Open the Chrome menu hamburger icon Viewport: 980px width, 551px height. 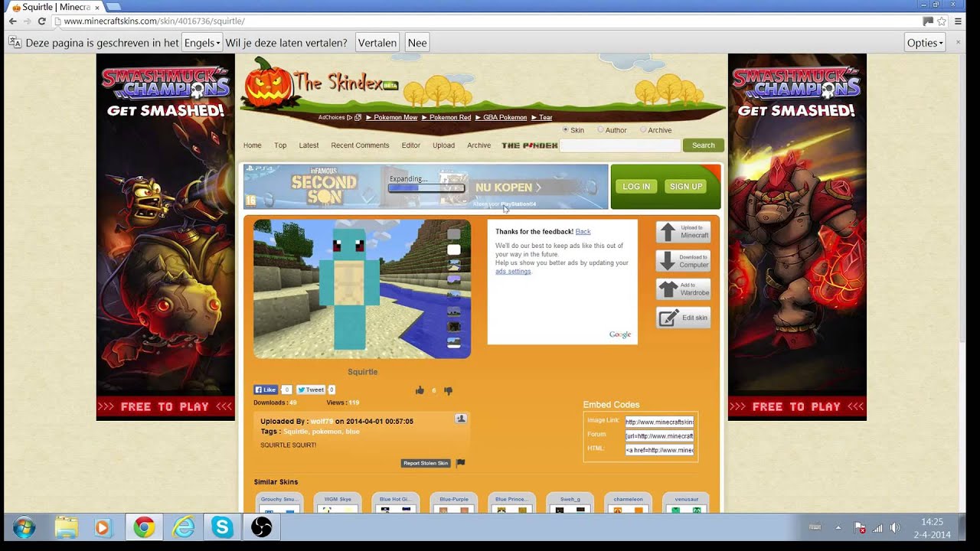pyautogui.click(x=958, y=21)
